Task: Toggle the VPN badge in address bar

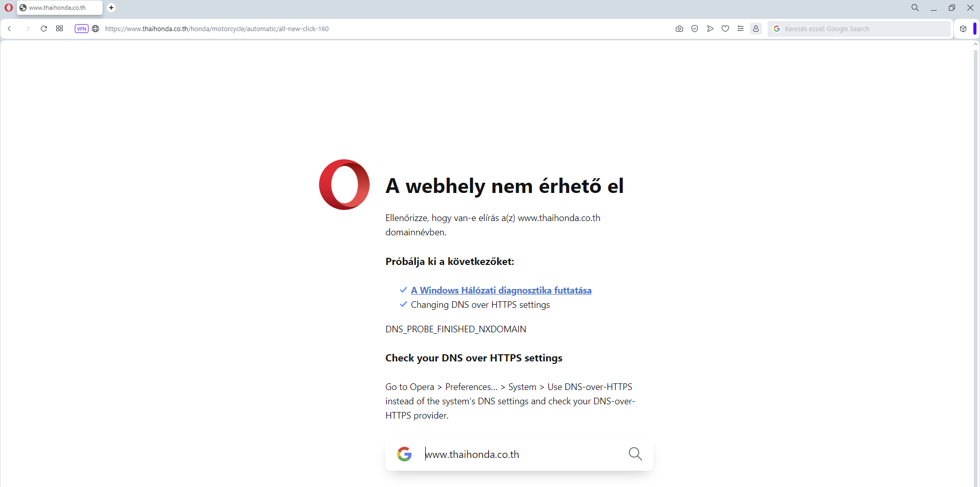Action: (x=82, y=29)
